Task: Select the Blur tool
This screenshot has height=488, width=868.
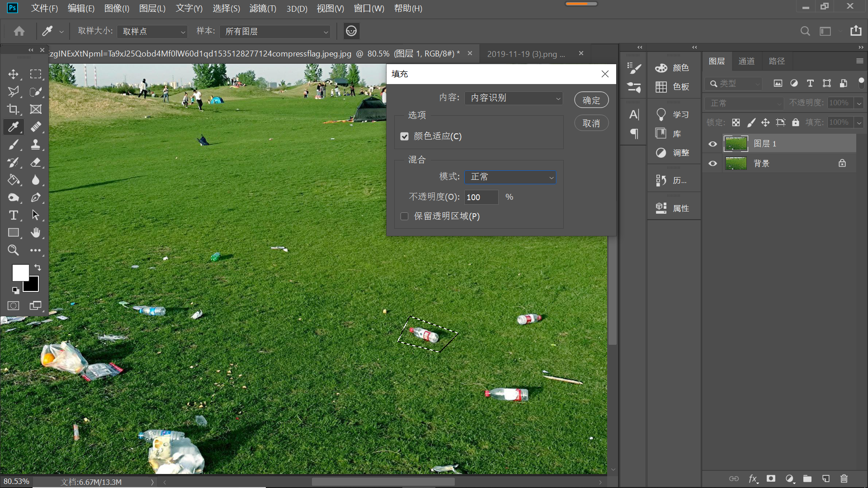Action: (x=35, y=180)
